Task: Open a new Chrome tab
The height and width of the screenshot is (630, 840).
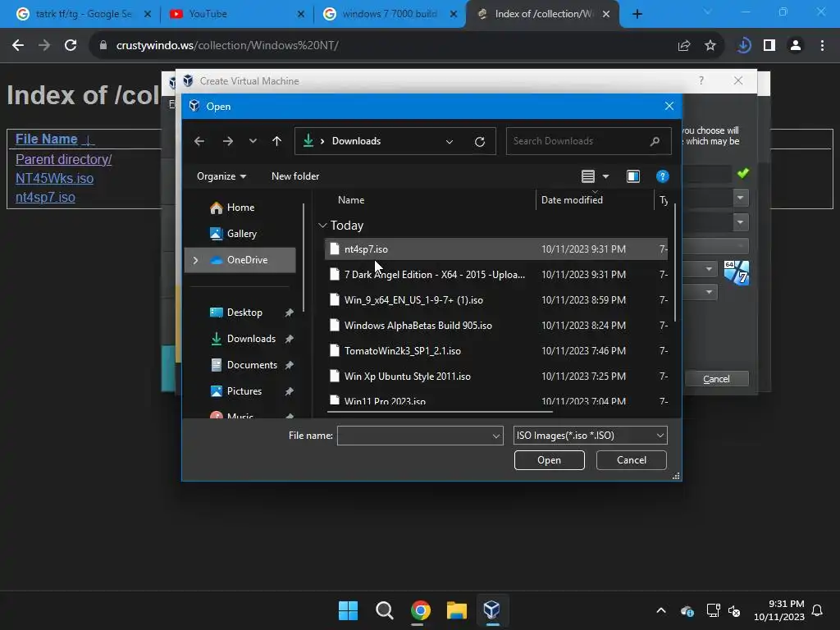Action: point(637,14)
